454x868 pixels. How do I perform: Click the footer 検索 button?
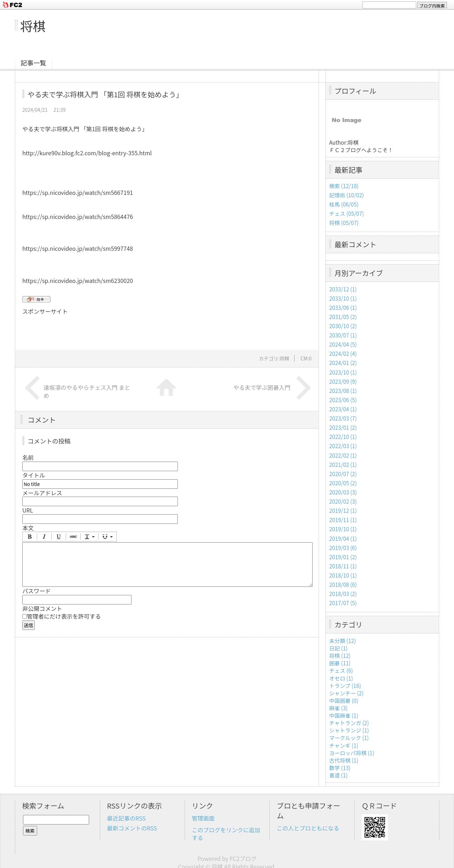click(x=30, y=831)
